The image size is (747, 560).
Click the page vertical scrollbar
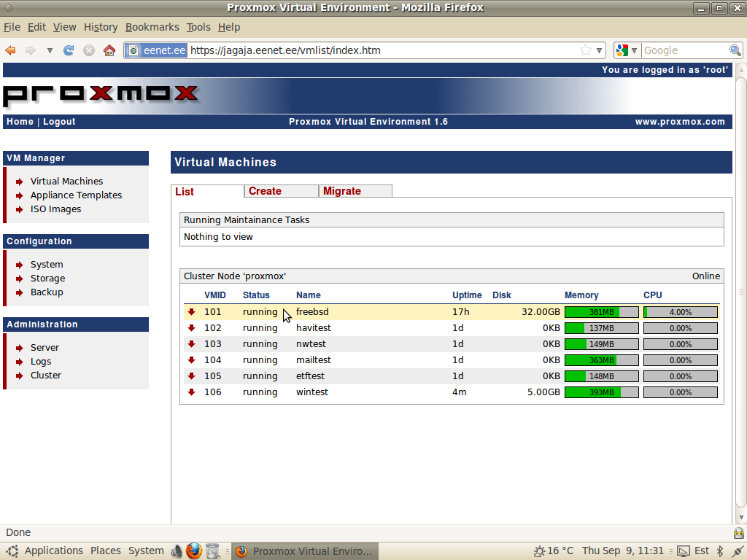coord(740,293)
